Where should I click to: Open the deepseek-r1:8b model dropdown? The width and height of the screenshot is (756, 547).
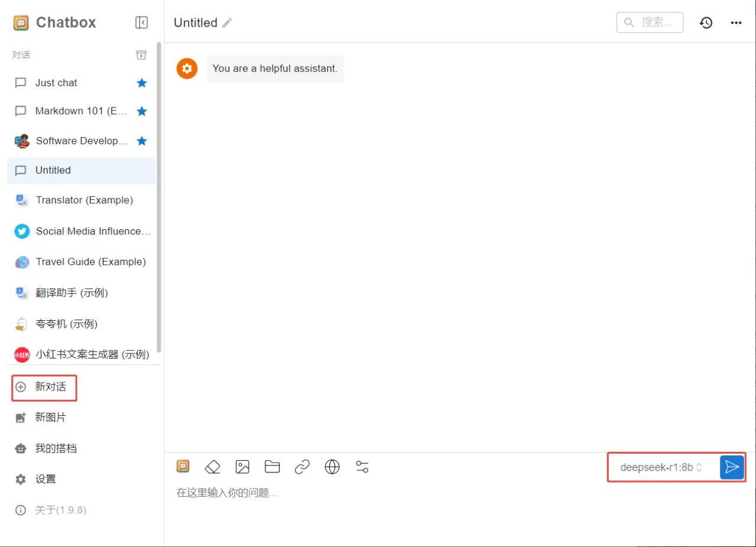pyautogui.click(x=661, y=467)
